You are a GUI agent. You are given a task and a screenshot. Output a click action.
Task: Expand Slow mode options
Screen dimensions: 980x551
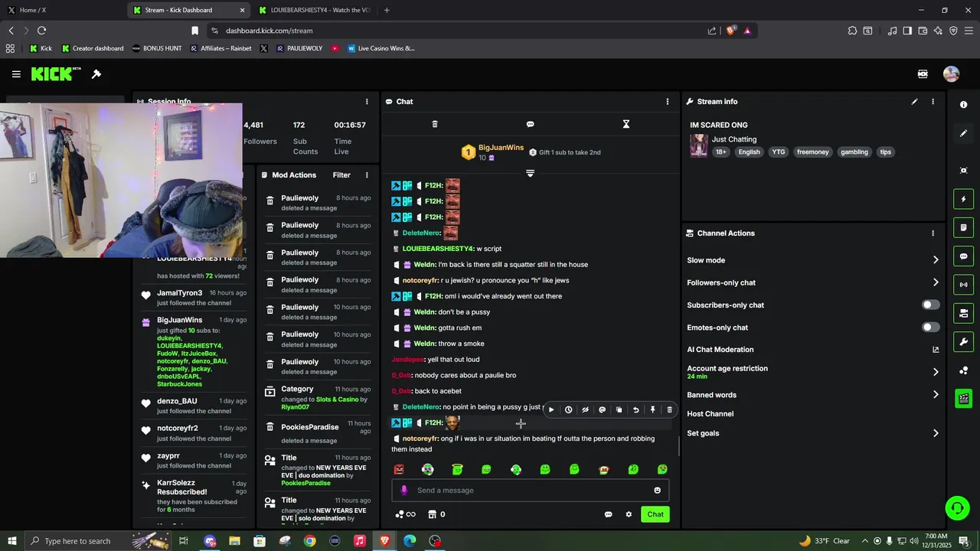point(935,260)
